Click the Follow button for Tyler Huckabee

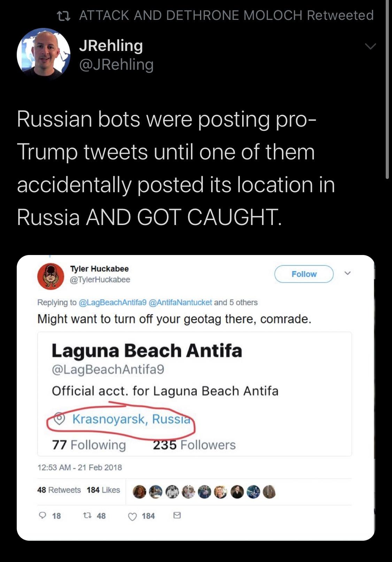click(304, 274)
